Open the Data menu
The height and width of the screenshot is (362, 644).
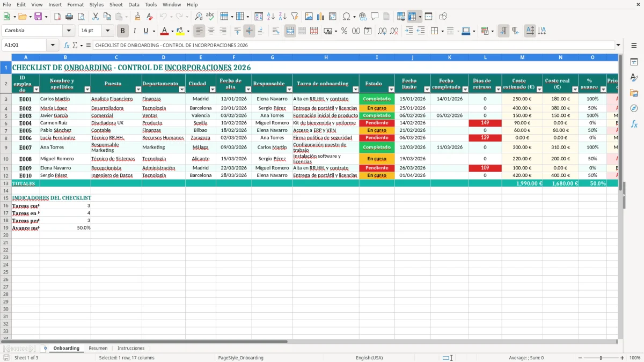(134, 4)
